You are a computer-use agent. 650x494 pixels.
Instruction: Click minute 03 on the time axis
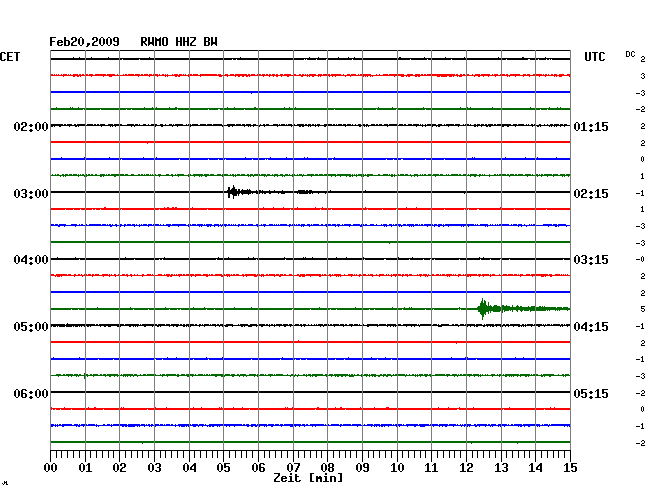pyautogui.click(x=154, y=467)
